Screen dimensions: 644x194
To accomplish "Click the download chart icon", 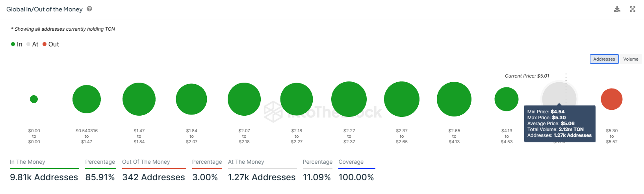I will [617, 9].
